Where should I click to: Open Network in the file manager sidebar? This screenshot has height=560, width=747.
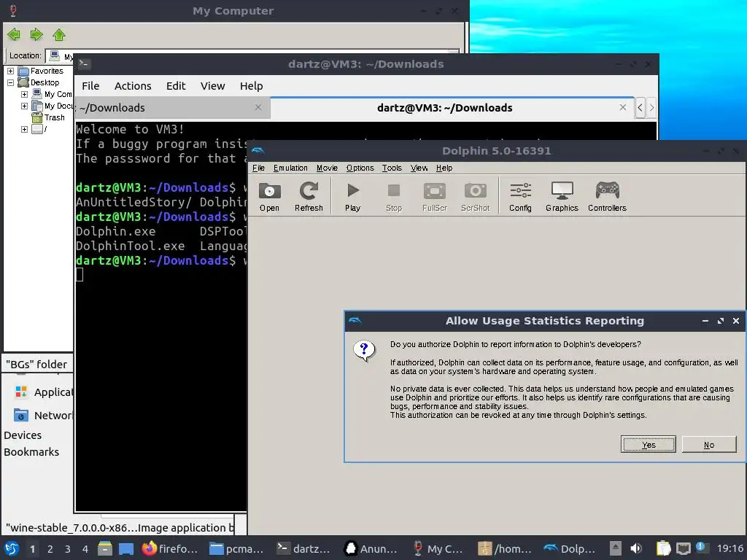coord(44,415)
